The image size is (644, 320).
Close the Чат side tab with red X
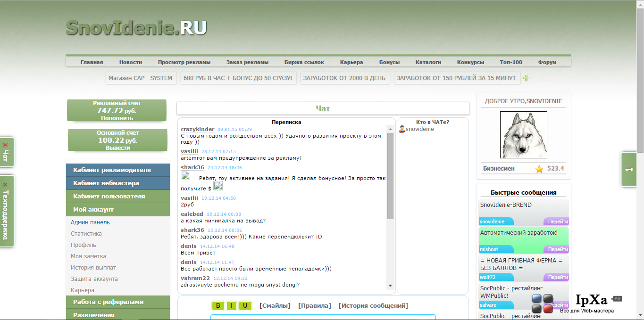click(x=5, y=145)
